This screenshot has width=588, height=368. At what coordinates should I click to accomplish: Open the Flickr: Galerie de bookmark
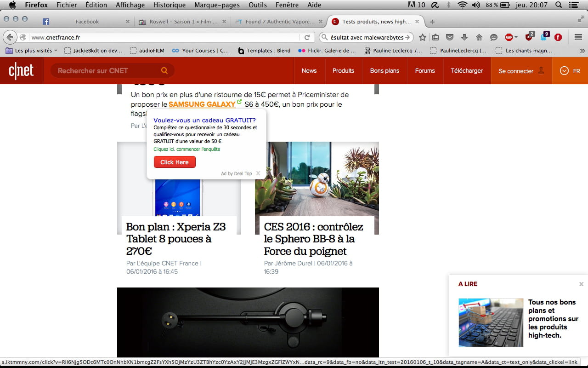(327, 51)
